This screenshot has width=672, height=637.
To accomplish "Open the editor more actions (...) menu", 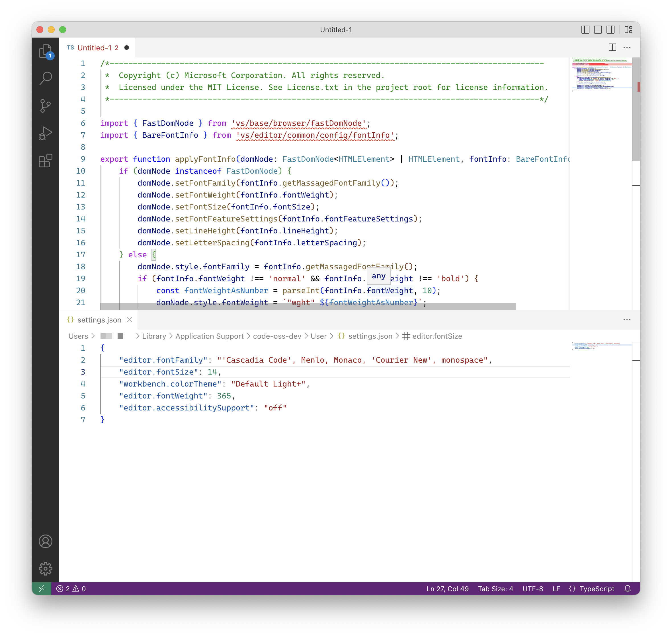I will point(627,48).
